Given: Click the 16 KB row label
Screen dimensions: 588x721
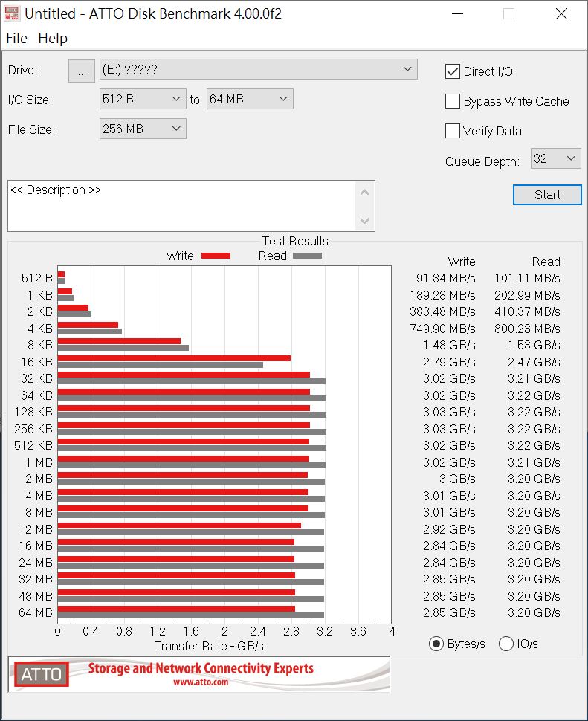Looking at the screenshot, I should [x=36, y=362].
